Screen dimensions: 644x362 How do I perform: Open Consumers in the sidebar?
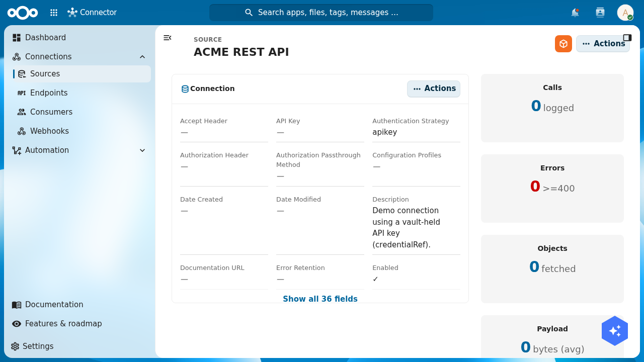click(x=83, y=112)
